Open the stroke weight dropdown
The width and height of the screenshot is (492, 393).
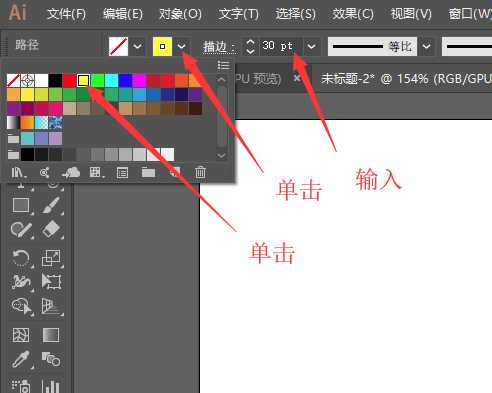coord(311,46)
